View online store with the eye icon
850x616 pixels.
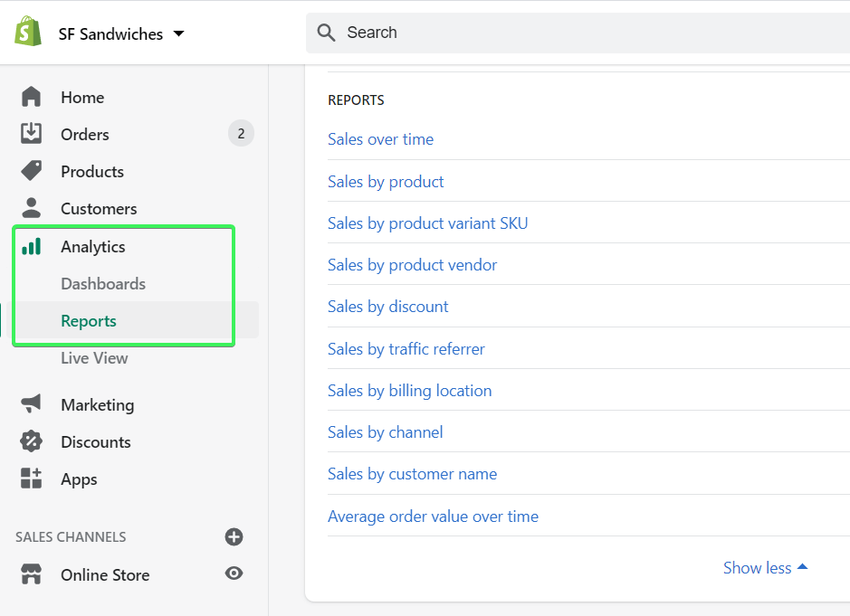(234, 573)
